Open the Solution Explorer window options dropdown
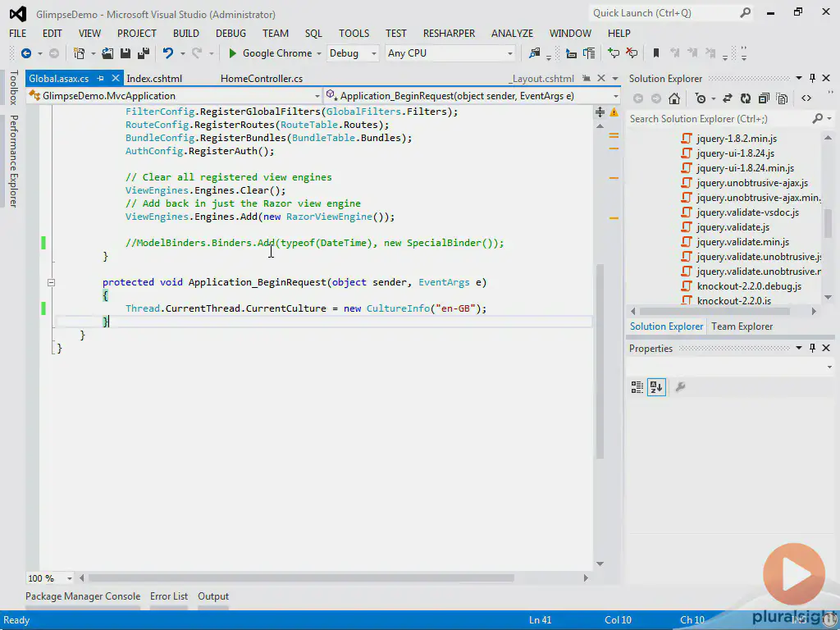 [799, 78]
